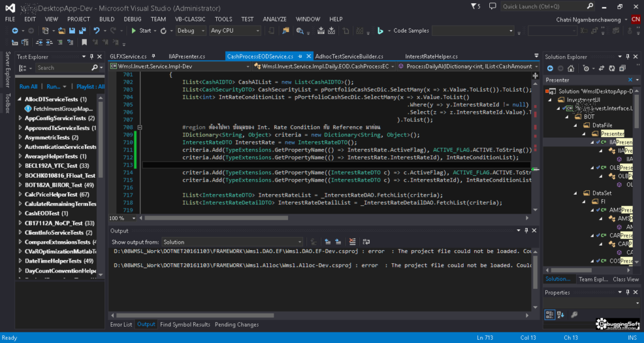
Task: Pin the Test Explorer panel
Action: point(92,57)
